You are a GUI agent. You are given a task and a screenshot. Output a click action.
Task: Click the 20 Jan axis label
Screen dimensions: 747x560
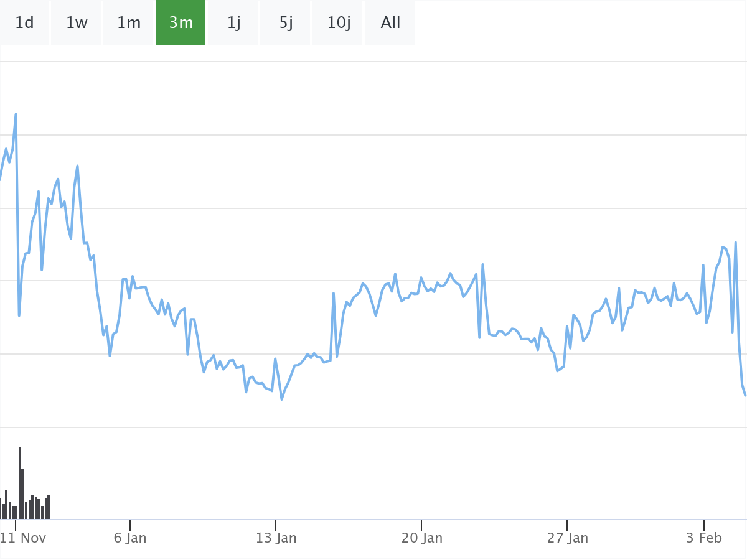click(421, 538)
